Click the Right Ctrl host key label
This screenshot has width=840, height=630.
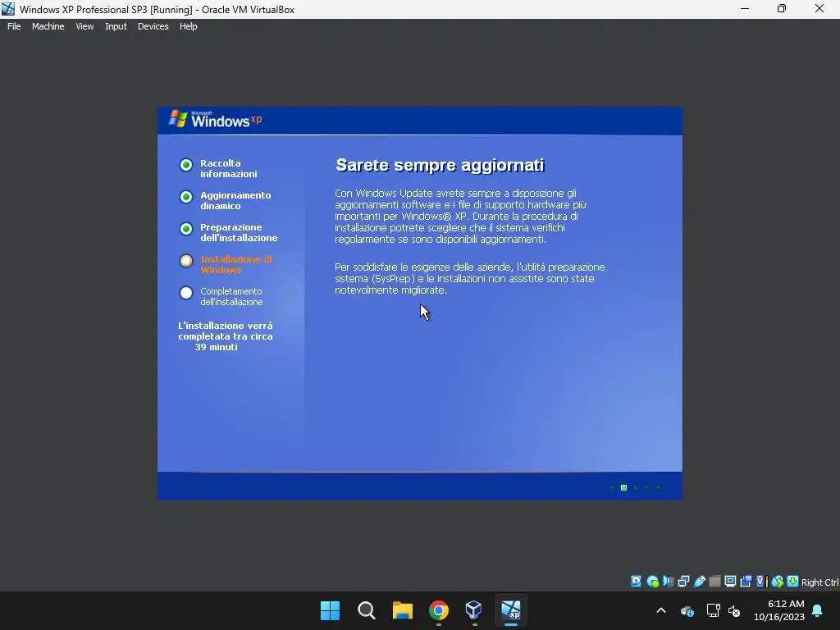coord(819,582)
